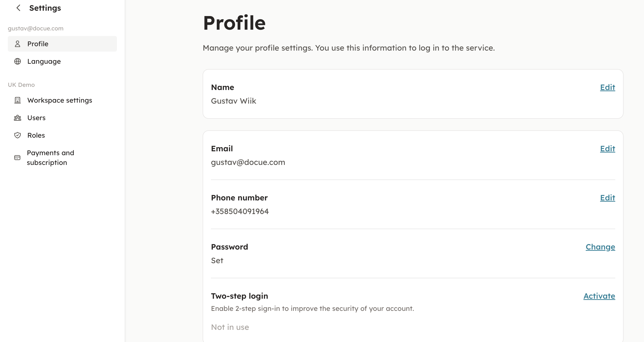
Task: Click the Language globe icon
Action: (18, 61)
